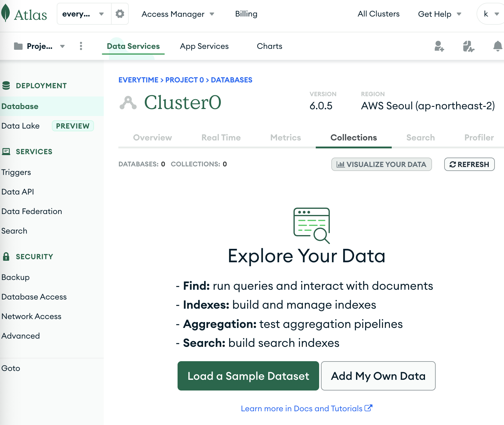Switch to the App Services tab

[x=204, y=46]
